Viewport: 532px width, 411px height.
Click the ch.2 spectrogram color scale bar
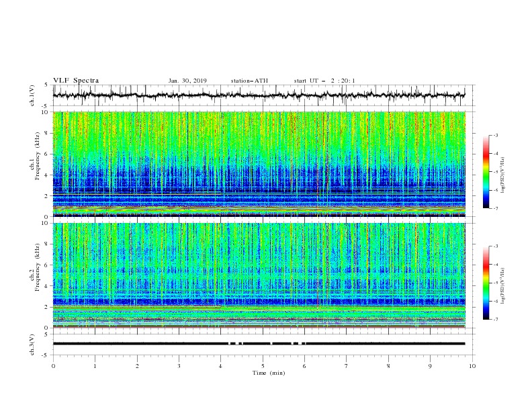[x=486, y=283]
